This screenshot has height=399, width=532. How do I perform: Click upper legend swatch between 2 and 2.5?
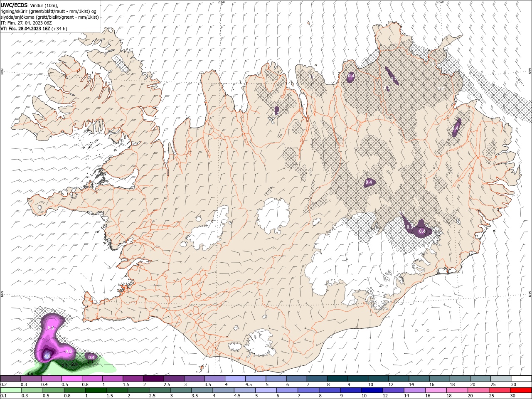pos(153,379)
